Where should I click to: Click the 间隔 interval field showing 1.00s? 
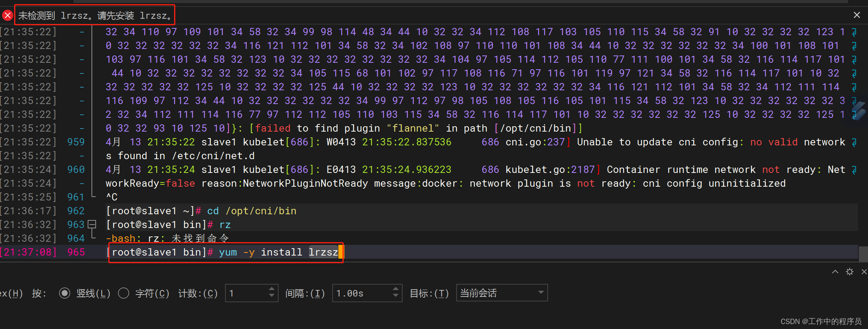tap(362, 293)
